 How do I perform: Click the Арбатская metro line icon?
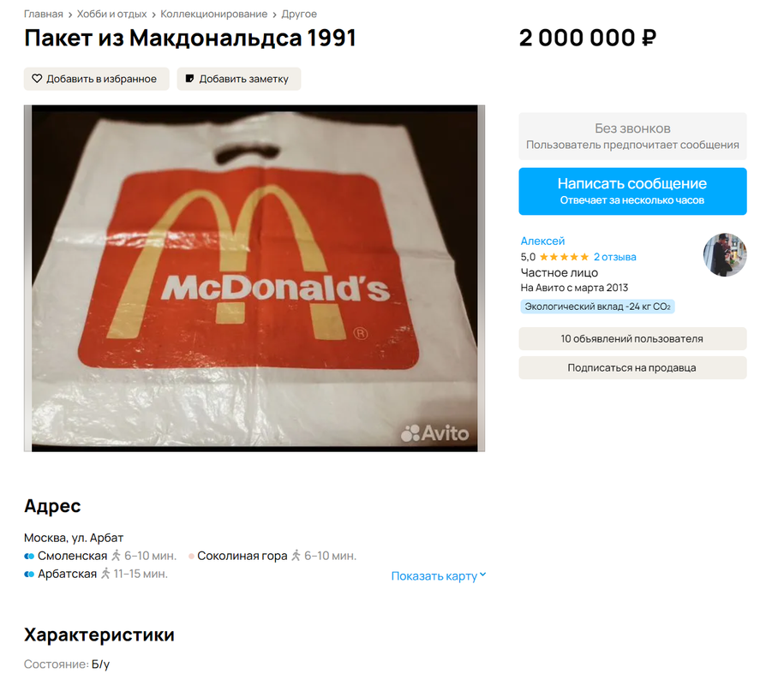coord(29,574)
